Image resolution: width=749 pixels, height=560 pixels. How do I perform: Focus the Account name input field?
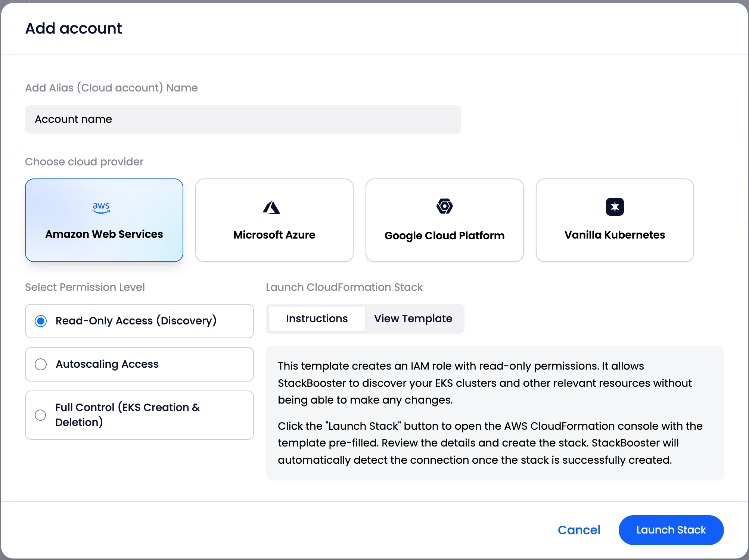pyautogui.click(x=243, y=119)
